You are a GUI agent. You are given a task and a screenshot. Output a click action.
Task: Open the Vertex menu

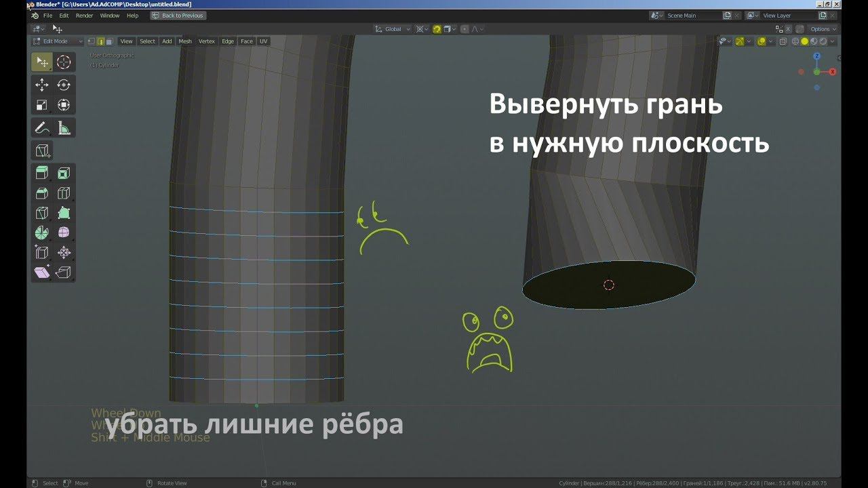[207, 41]
